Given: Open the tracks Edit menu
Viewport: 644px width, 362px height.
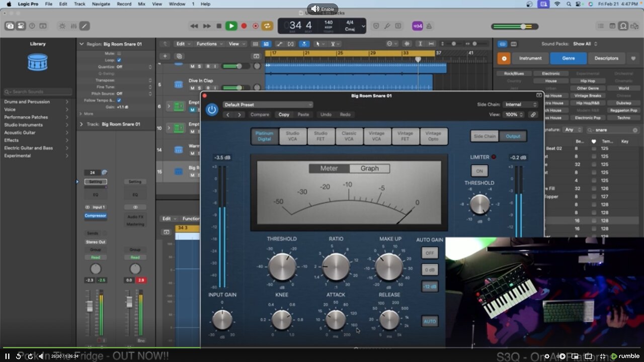Looking at the screenshot, I should tap(182, 44).
